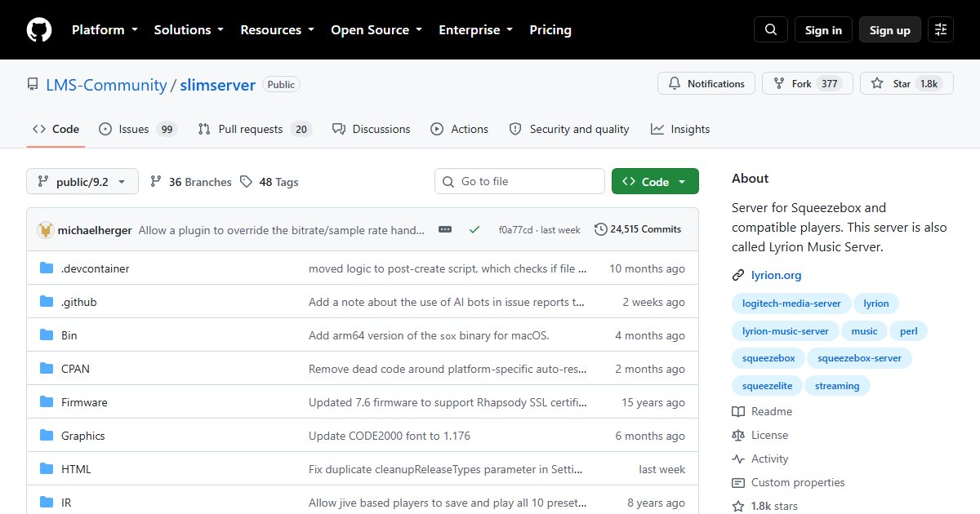This screenshot has height=514, width=980.
Task: Click the note icon beside Custom properties
Action: (x=738, y=483)
